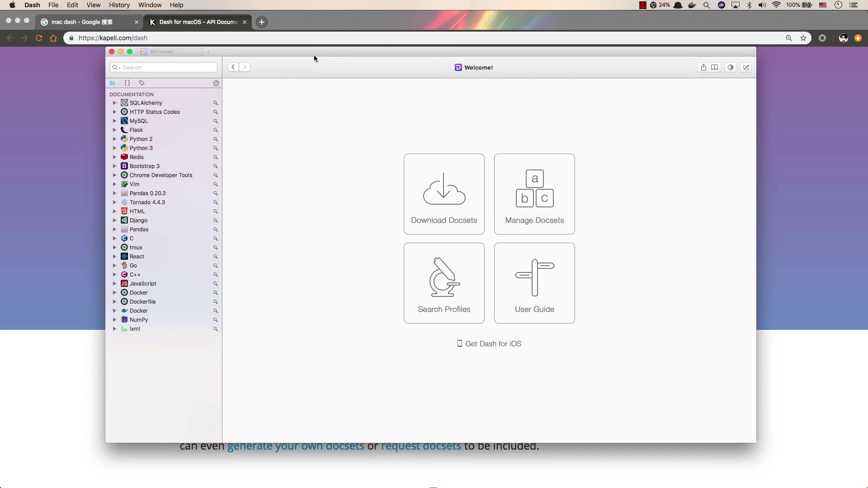The height and width of the screenshot is (488, 868).
Task: Go back in Dash history
Action: coord(233,67)
